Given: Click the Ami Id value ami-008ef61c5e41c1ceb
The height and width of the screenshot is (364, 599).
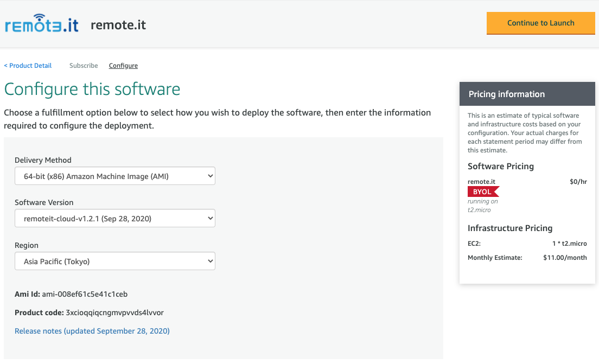Looking at the screenshot, I should click(85, 294).
